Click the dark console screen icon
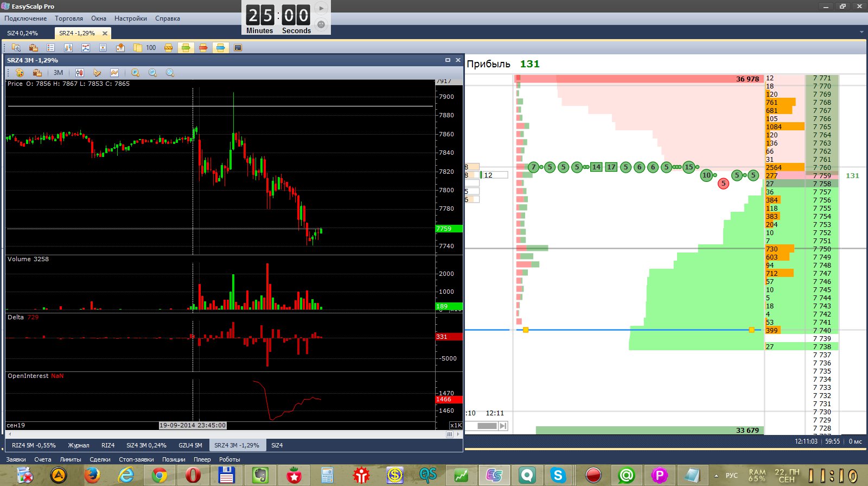The width and height of the screenshot is (868, 486). [238, 48]
